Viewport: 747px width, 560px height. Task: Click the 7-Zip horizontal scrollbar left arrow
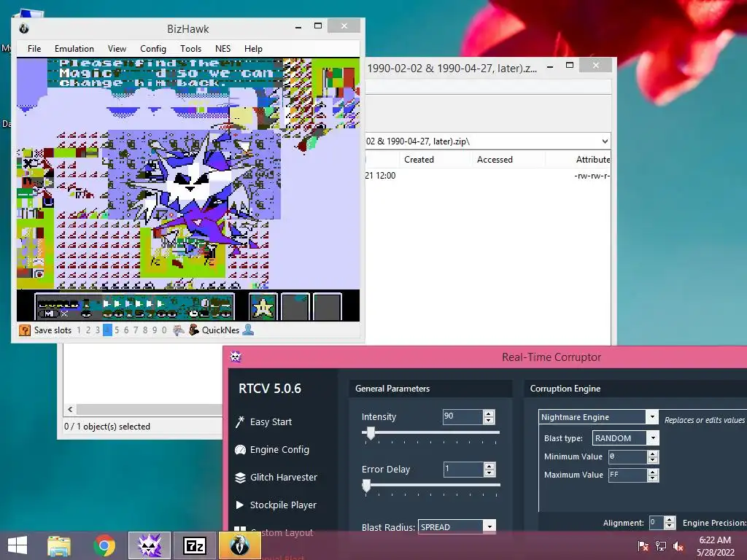pos(71,410)
